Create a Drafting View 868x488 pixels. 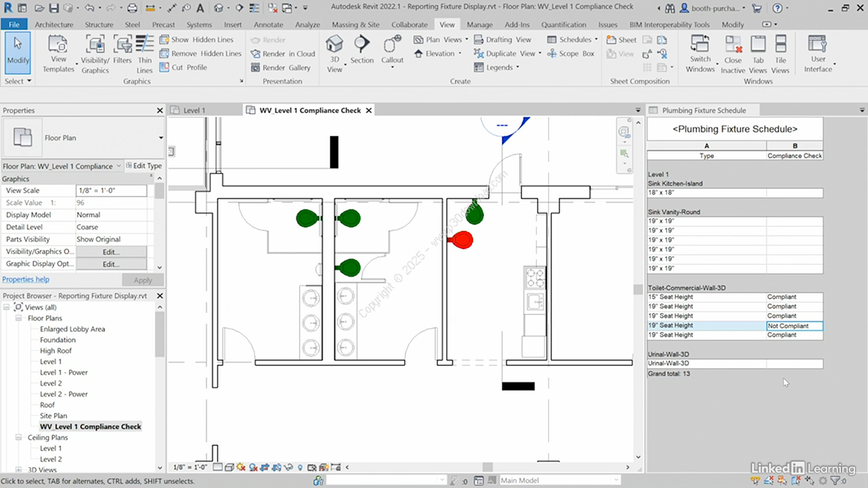point(502,39)
